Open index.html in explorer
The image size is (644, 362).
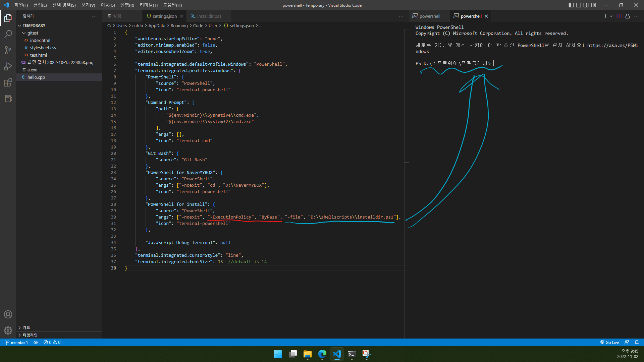[x=59, y=40]
